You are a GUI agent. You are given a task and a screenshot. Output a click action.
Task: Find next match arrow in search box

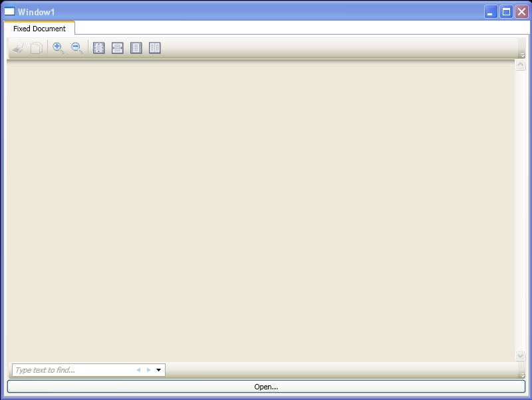point(148,370)
